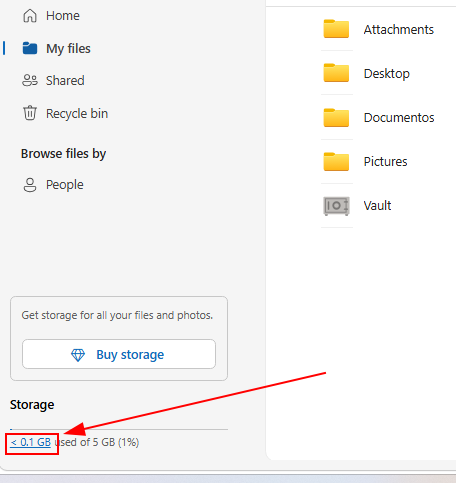
Task: Click the storage usage progress bar
Action: [119, 429]
